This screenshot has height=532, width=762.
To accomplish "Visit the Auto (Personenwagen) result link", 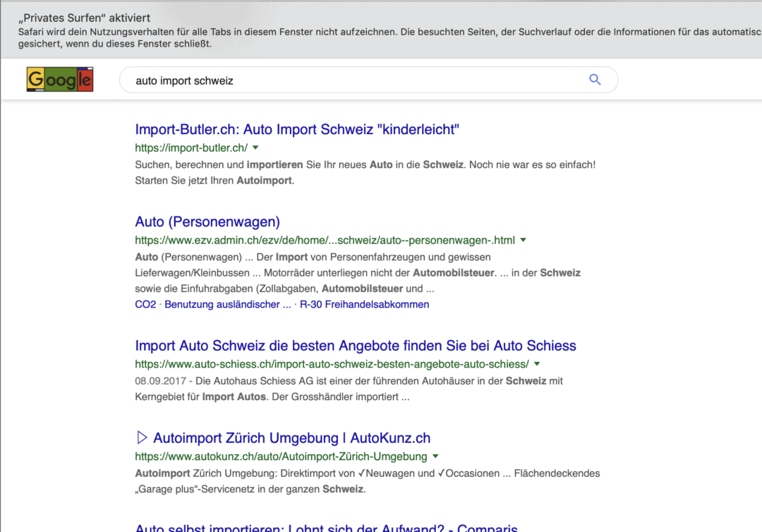I will [x=207, y=222].
